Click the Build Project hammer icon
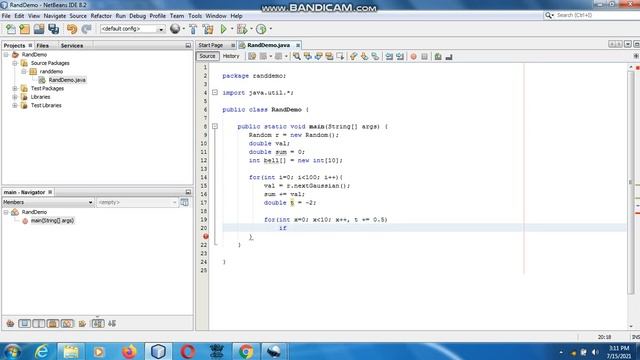The width and height of the screenshot is (640, 360). coord(193,29)
